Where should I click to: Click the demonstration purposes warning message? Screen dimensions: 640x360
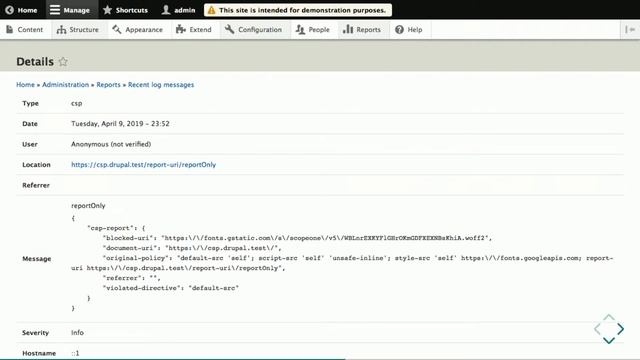302,10
